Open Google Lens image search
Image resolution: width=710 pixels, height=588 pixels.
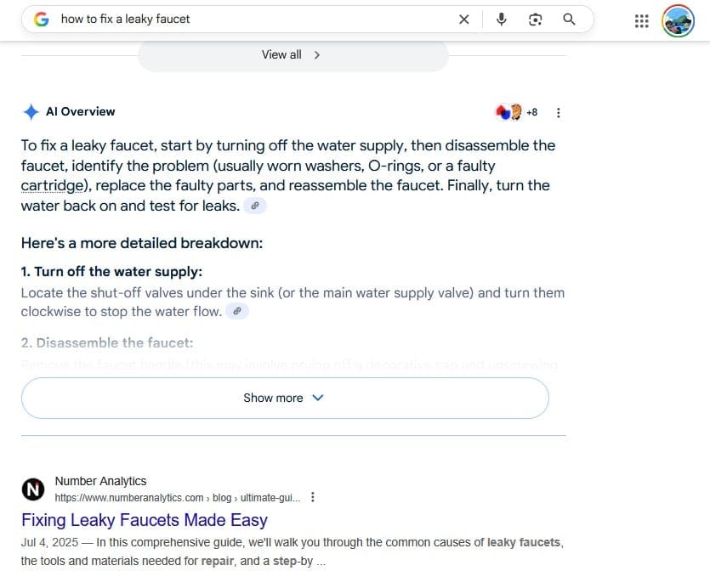(x=535, y=19)
